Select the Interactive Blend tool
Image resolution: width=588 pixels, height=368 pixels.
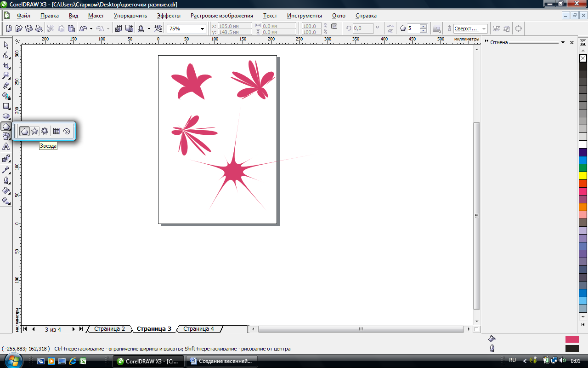tap(6, 158)
